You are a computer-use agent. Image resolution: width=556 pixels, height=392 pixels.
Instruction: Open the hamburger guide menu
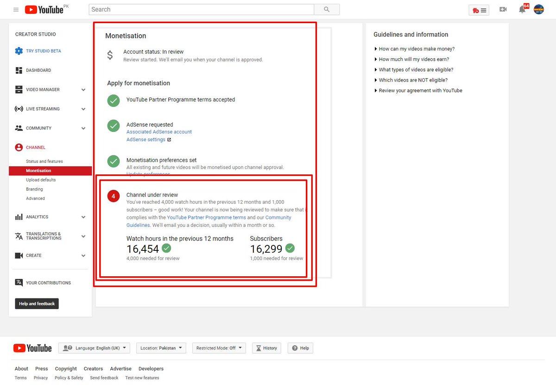click(x=16, y=9)
